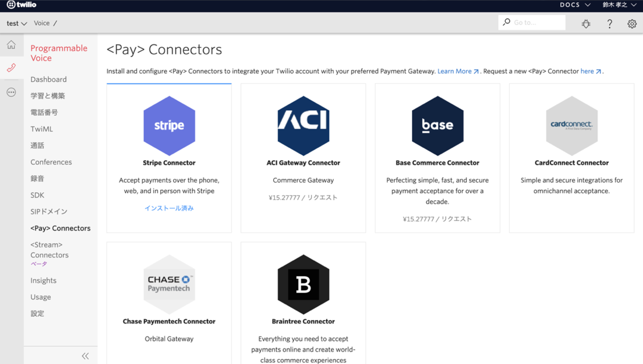
Task: Open the settings gear icon
Action: point(632,24)
